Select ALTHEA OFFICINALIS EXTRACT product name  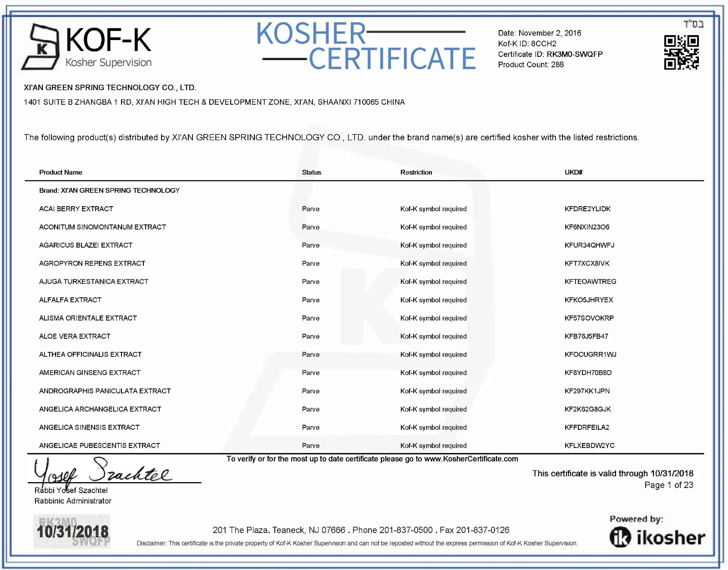point(90,354)
